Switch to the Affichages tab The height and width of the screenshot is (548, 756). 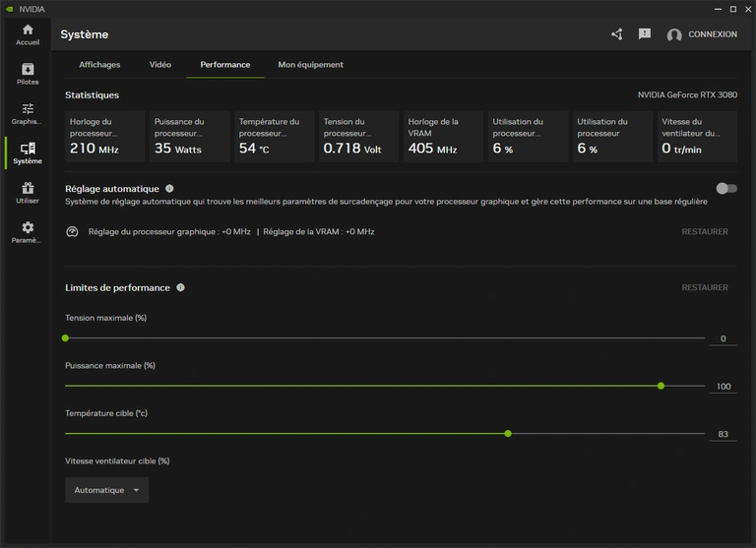[x=99, y=65]
